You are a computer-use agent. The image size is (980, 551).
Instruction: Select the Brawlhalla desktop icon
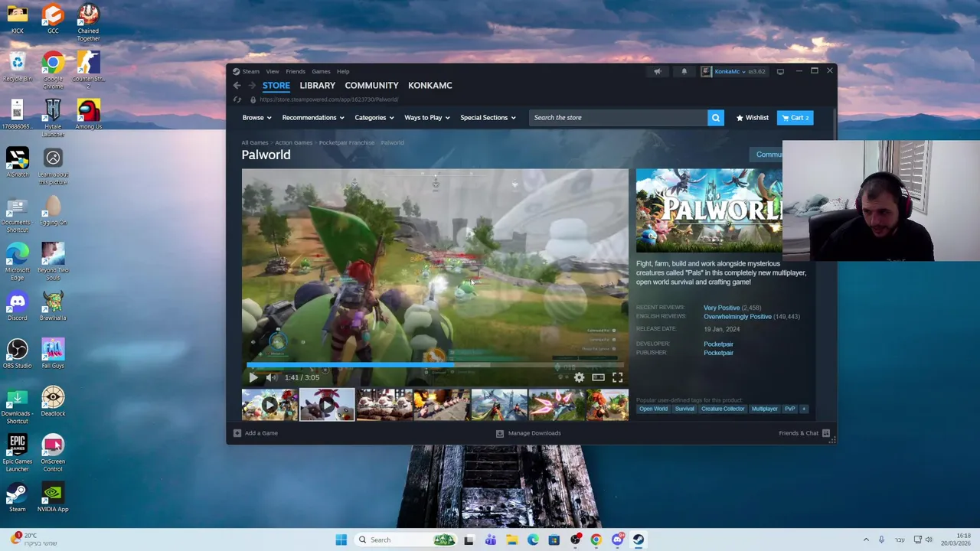click(x=53, y=305)
